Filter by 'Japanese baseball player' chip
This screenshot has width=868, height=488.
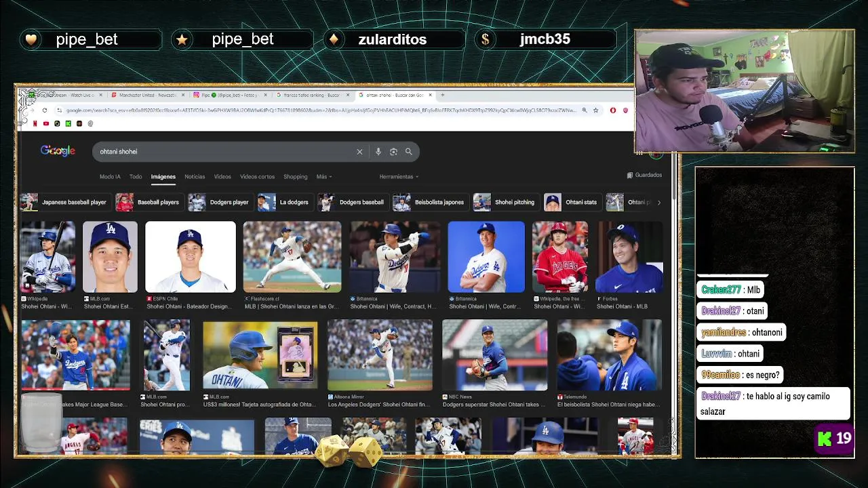pyautogui.click(x=64, y=202)
